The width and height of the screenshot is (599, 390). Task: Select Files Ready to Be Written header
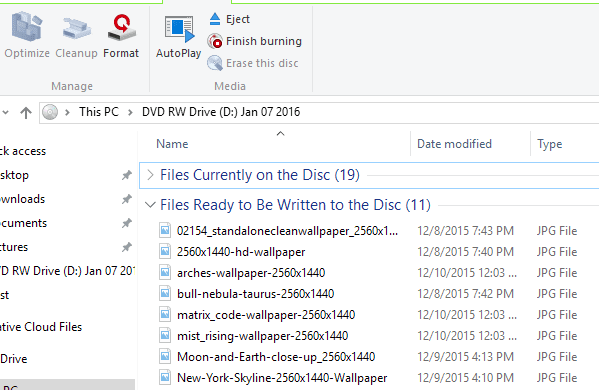[295, 205]
